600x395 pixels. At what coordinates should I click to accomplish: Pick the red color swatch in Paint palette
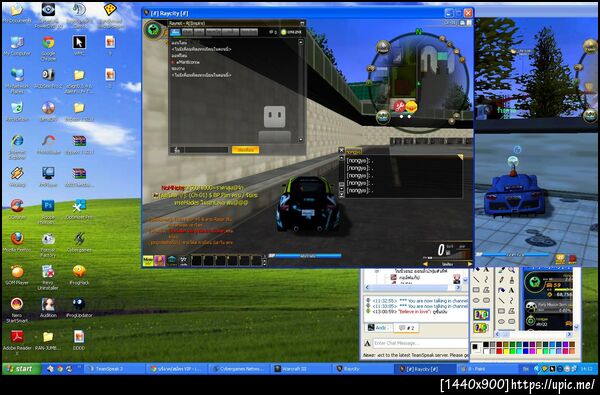[499, 351]
